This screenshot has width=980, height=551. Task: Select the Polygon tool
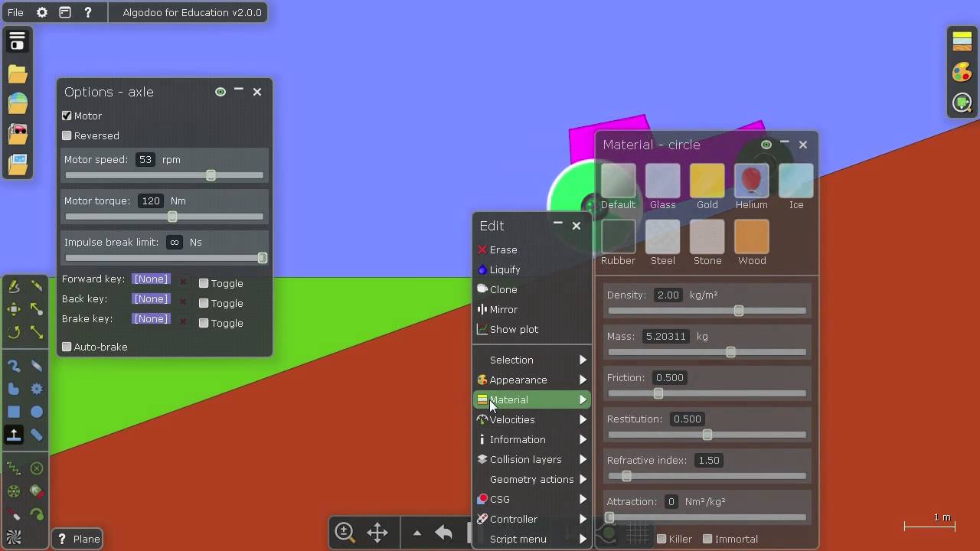coord(14,389)
